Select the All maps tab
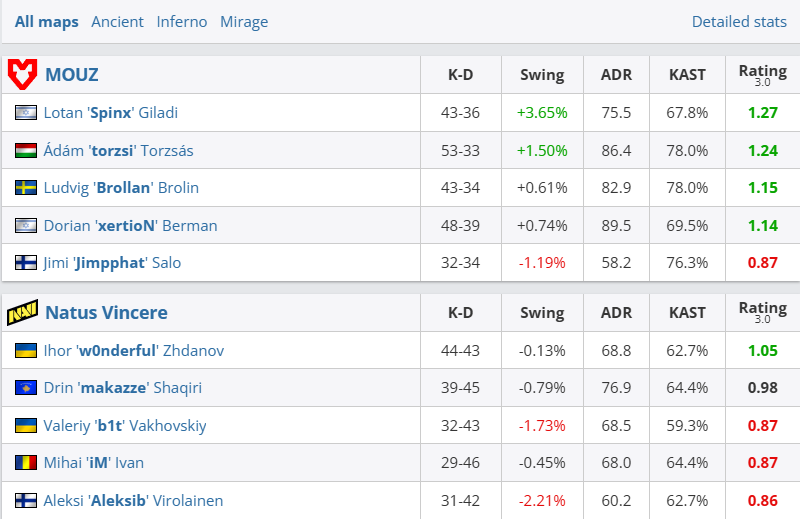Image resolution: width=800 pixels, height=519 pixels. pos(46,21)
